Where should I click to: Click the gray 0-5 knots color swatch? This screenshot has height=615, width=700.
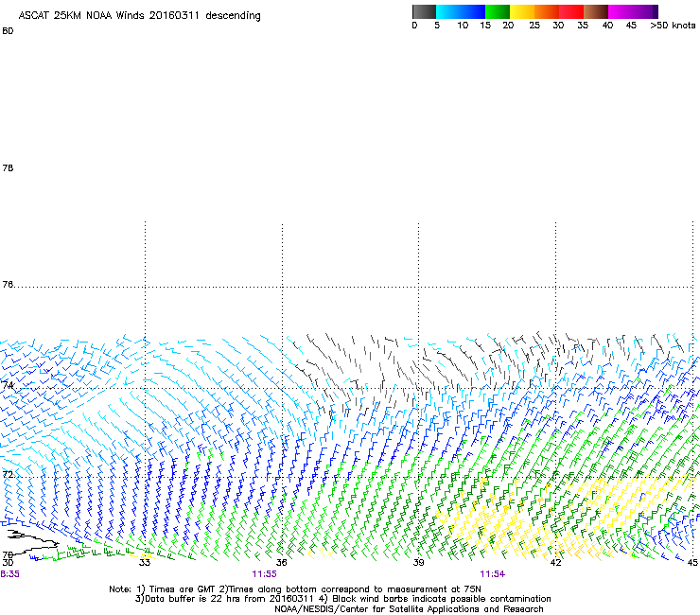point(424,11)
